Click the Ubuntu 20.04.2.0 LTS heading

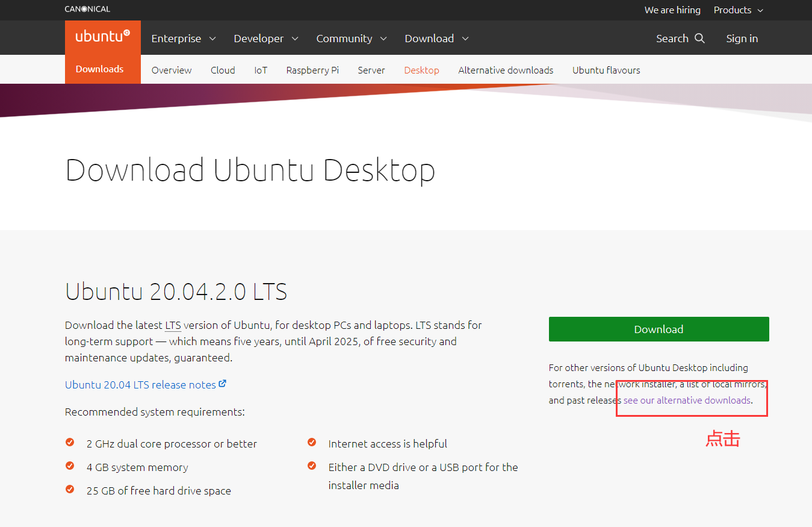click(176, 292)
